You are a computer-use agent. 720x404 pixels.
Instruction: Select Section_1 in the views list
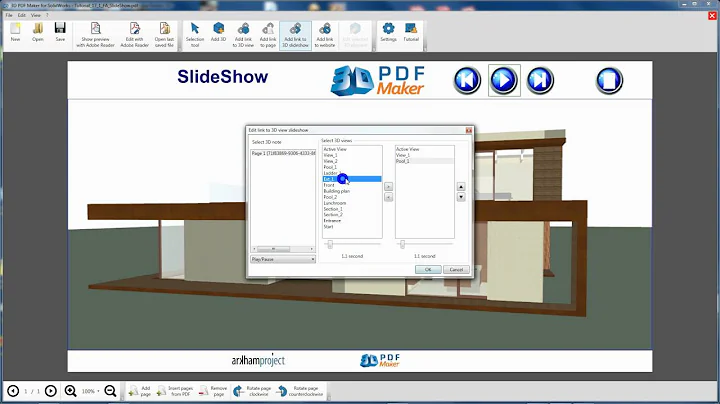(333, 209)
